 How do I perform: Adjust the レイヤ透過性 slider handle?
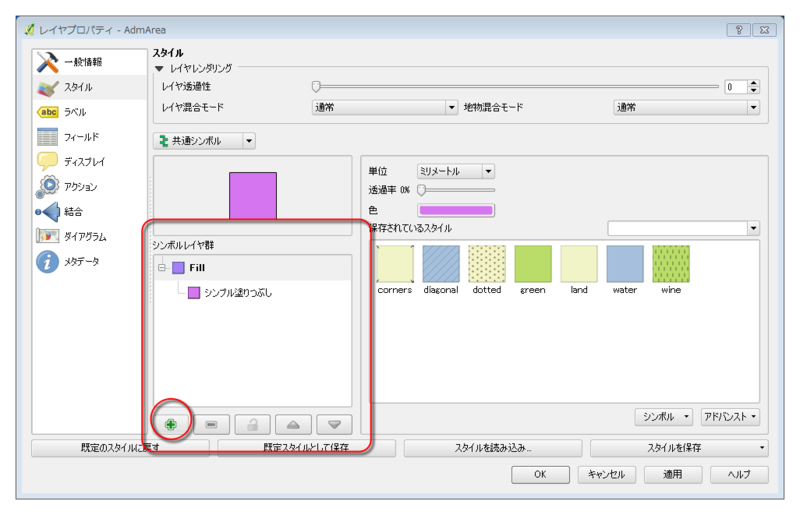click(x=316, y=87)
